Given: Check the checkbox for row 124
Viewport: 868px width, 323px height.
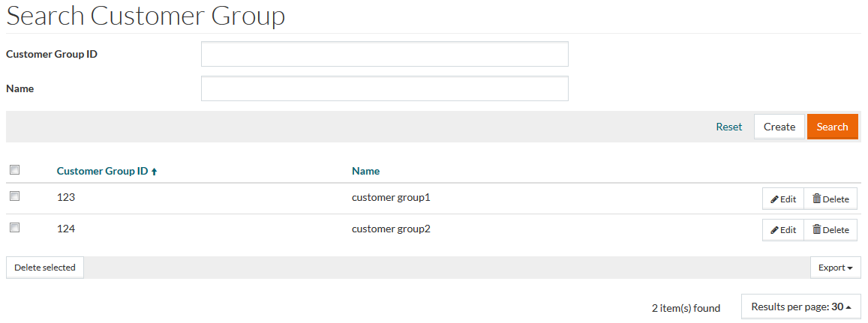Looking at the screenshot, I should 14,227.
